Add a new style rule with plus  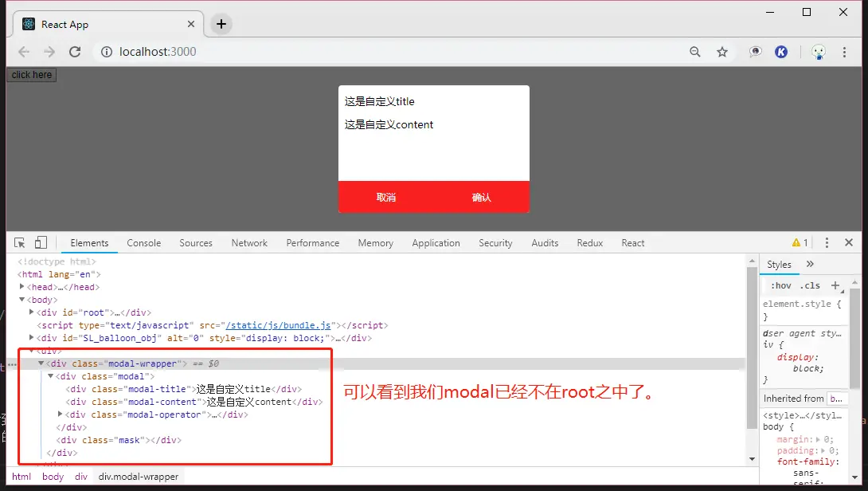pyautogui.click(x=835, y=285)
